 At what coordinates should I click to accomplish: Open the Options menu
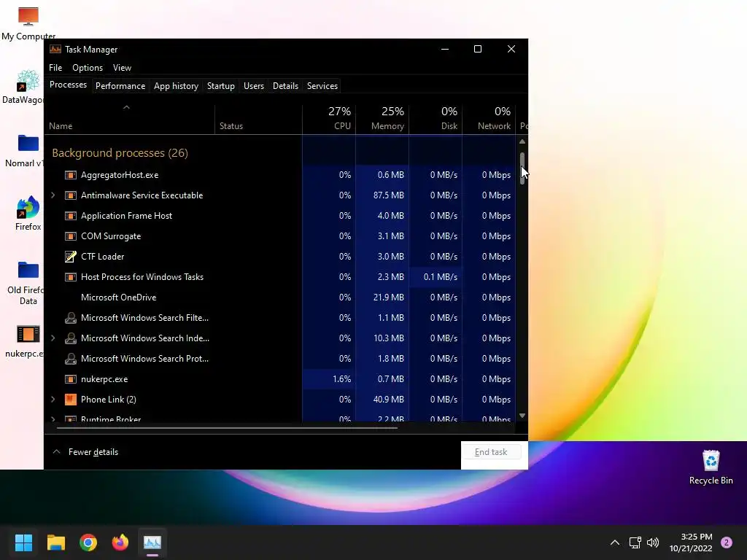(88, 68)
